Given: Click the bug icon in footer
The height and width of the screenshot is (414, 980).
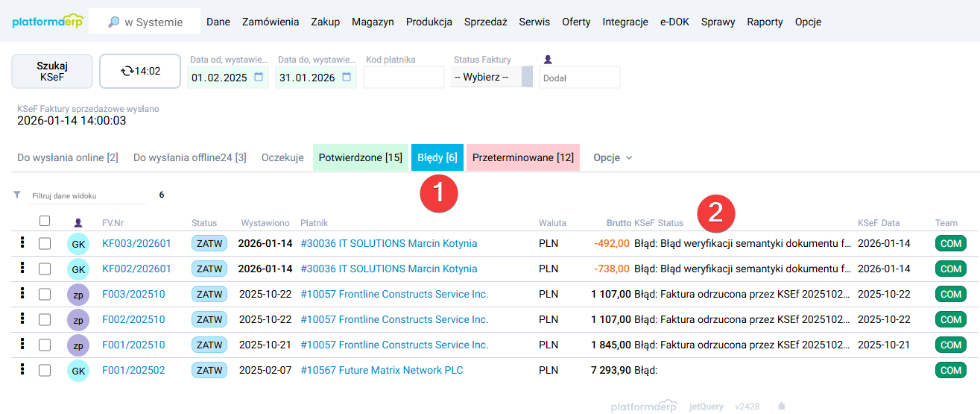Looking at the screenshot, I should click(x=781, y=407).
